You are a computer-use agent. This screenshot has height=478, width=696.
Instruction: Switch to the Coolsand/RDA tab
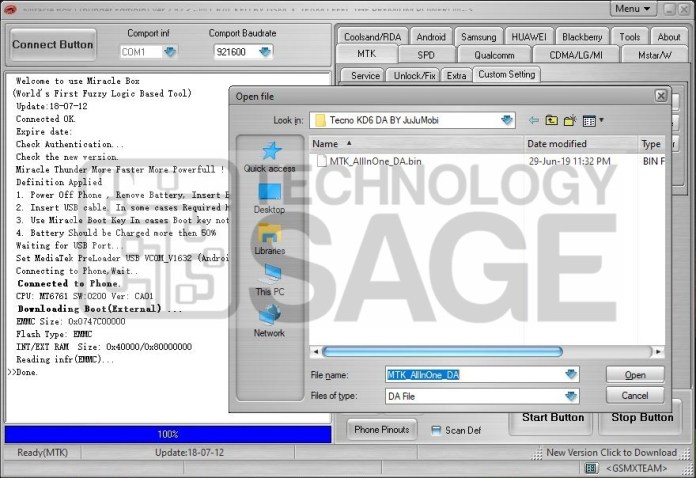tap(372, 37)
